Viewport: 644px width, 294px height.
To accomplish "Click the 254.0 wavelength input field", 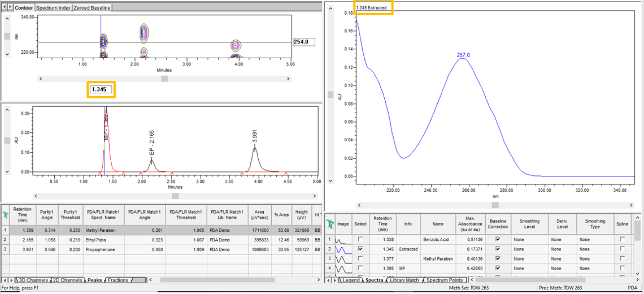I will tap(304, 41).
